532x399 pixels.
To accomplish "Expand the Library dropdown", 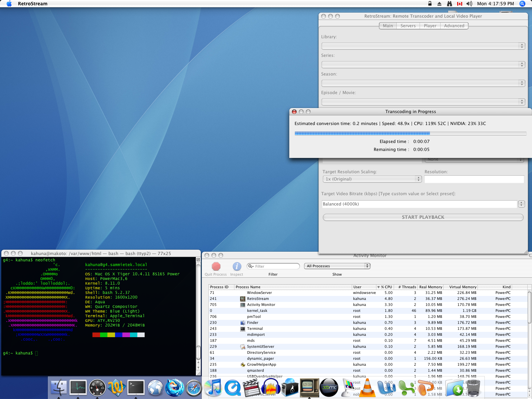I will (423, 46).
